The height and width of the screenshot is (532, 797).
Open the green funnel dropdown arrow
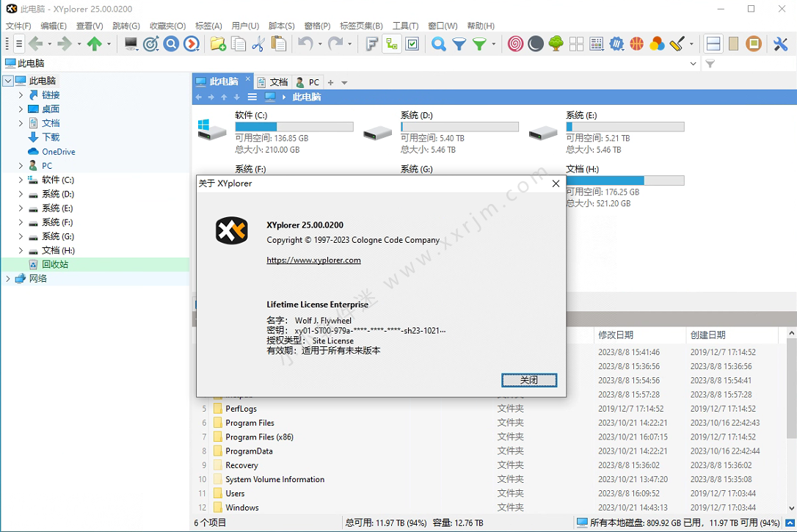494,44
